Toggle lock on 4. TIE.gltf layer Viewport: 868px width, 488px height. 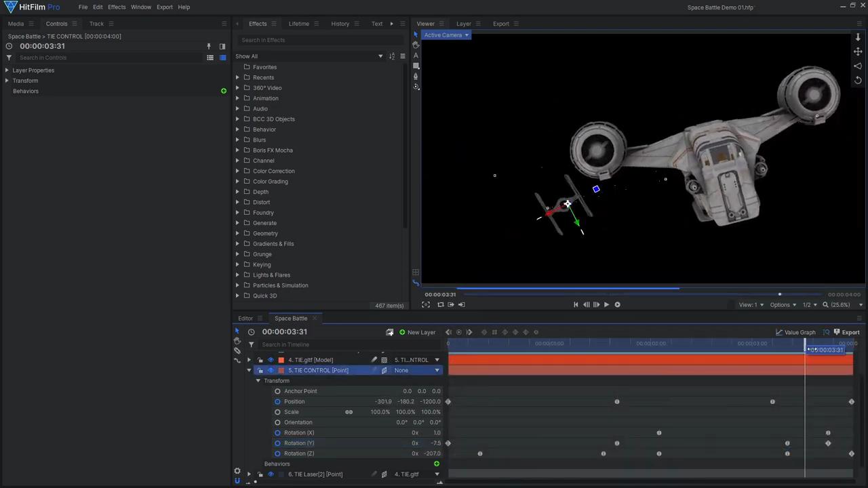(260, 360)
